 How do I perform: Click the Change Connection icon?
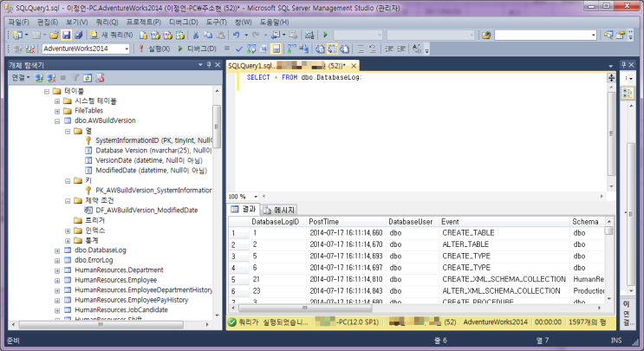(30, 49)
